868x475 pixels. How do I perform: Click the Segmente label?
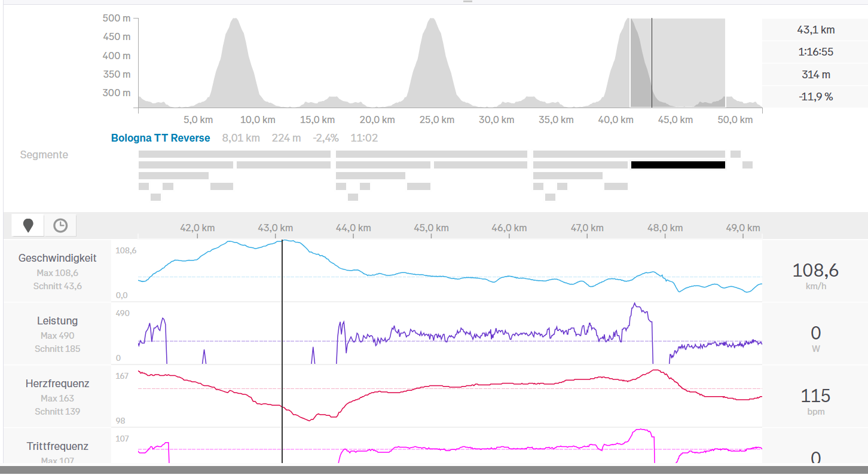coord(44,155)
